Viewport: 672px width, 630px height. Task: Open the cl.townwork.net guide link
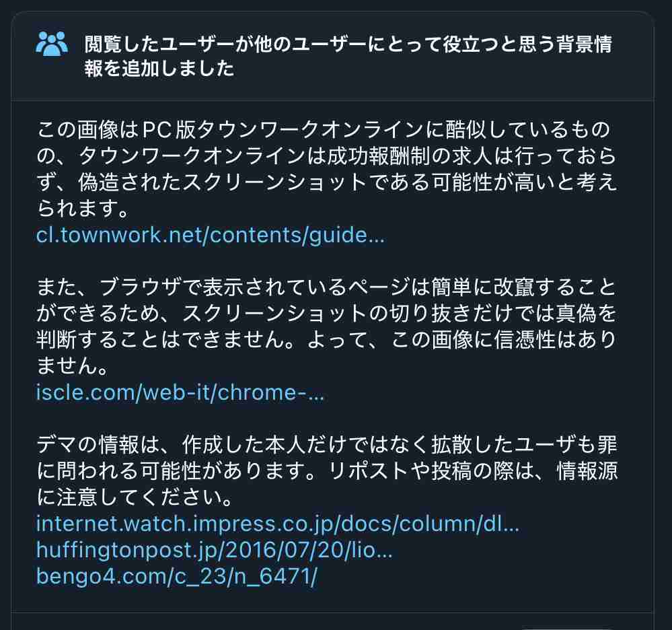coord(211,235)
